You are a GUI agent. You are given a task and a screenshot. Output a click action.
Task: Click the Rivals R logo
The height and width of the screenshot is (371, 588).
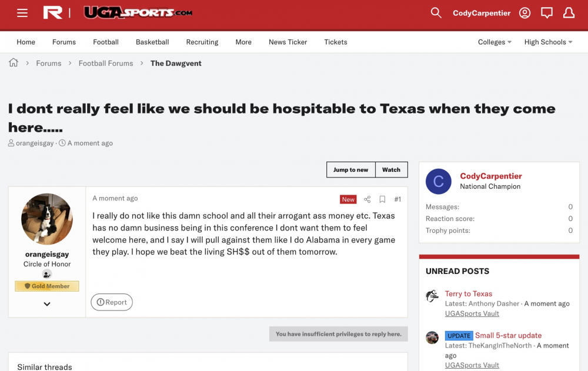pos(53,13)
